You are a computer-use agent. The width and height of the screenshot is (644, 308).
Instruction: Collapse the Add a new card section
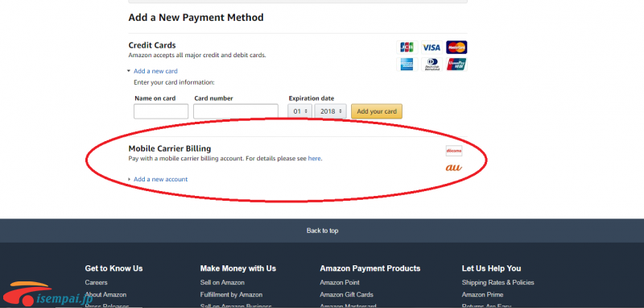[155, 71]
